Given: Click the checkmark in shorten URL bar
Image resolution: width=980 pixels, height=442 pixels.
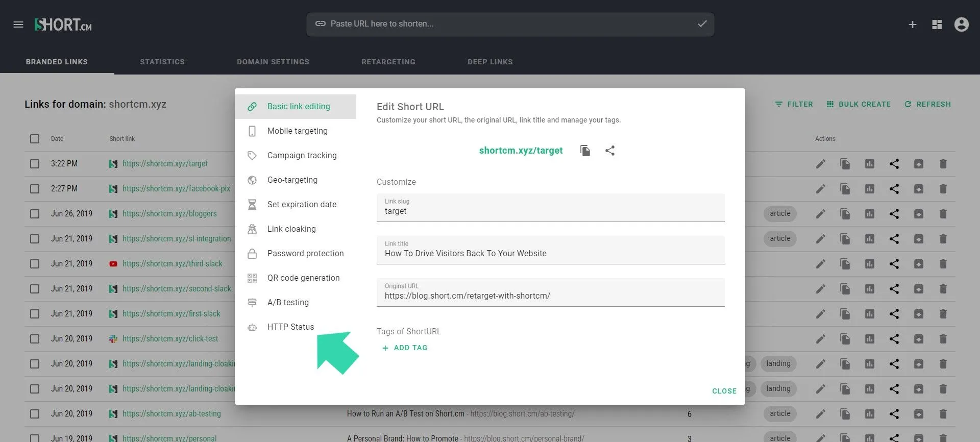Looking at the screenshot, I should 702,24.
